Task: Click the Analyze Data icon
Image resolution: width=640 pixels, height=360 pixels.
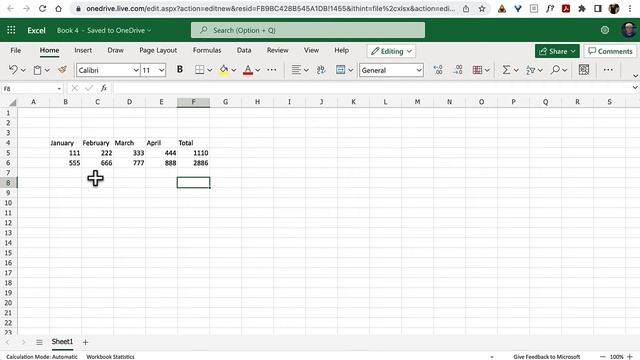Action: pos(584,70)
